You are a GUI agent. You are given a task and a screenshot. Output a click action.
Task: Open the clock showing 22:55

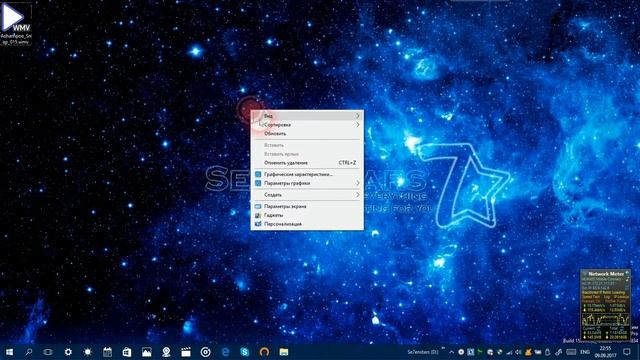click(x=605, y=352)
